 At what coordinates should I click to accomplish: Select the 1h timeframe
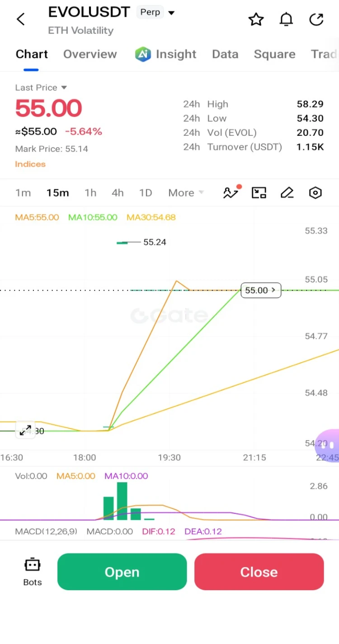coord(90,193)
